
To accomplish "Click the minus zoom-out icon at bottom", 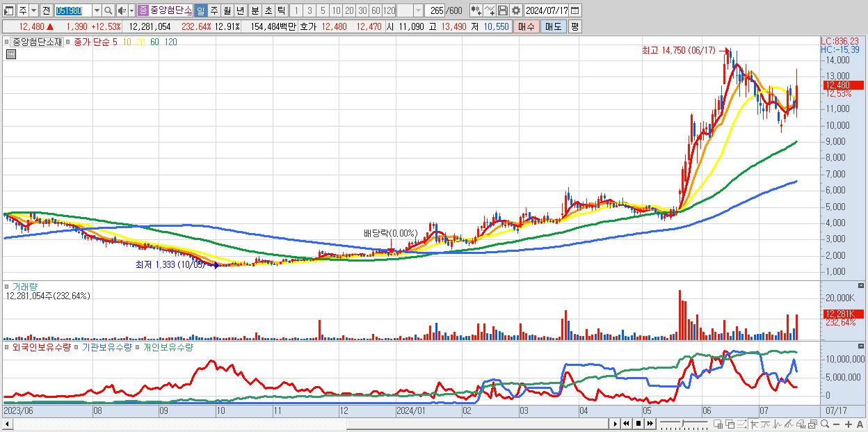I will pos(836,424).
